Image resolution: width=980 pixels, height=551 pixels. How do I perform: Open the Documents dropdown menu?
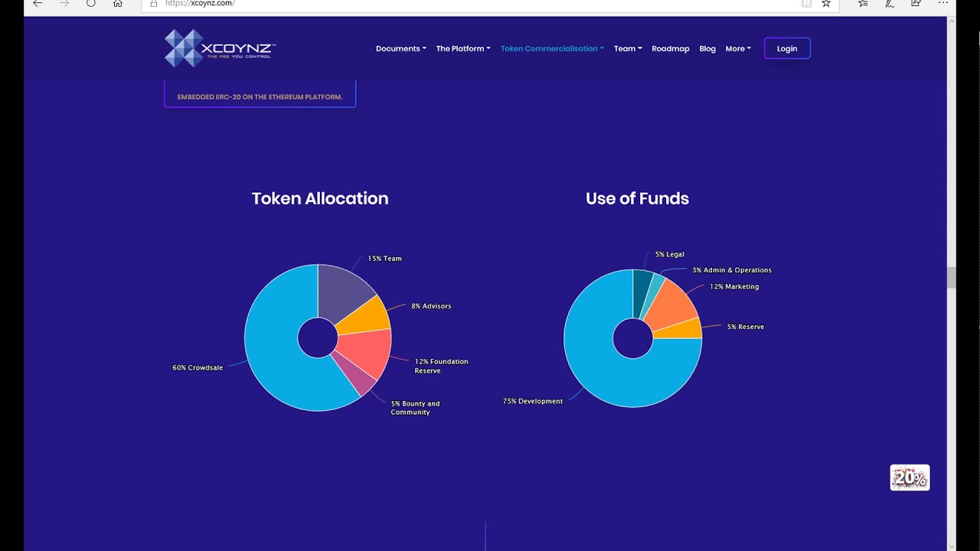click(400, 48)
